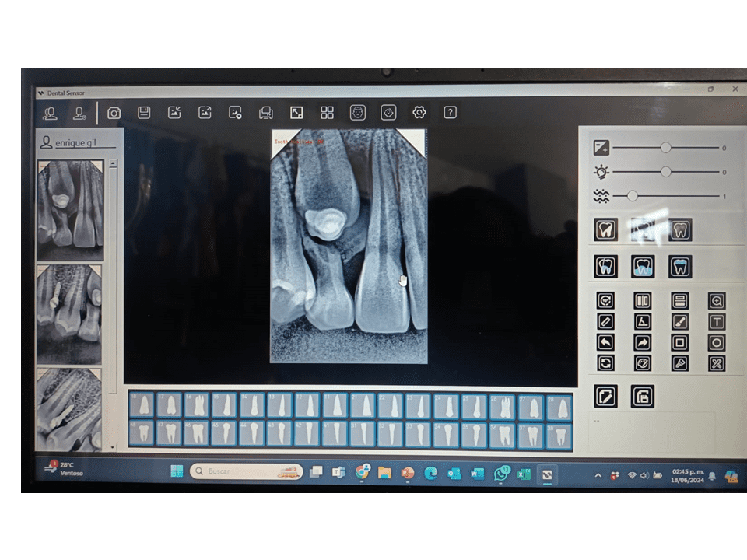Select the text annotation tool (T)
This screenshot has width=747, height=560.
point(717,321)
